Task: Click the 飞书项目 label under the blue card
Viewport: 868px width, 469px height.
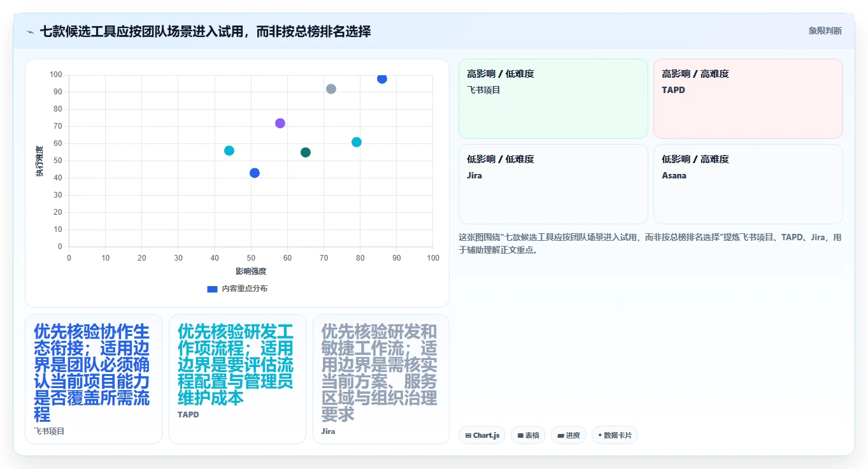Action: pos(49,431)
